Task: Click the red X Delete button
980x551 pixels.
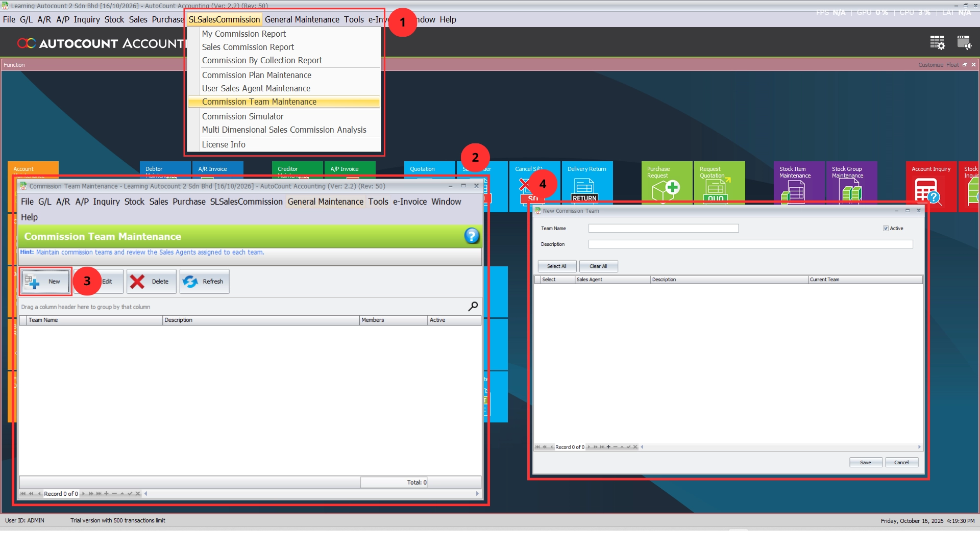Action: pyautogui.click(x=151, y=282)
